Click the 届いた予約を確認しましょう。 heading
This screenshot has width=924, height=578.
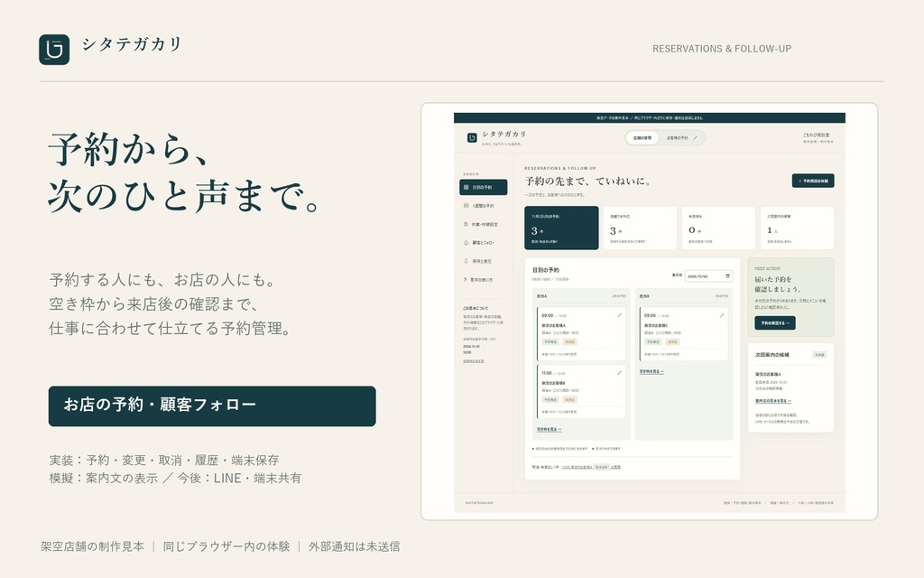[x=778, y=284]
